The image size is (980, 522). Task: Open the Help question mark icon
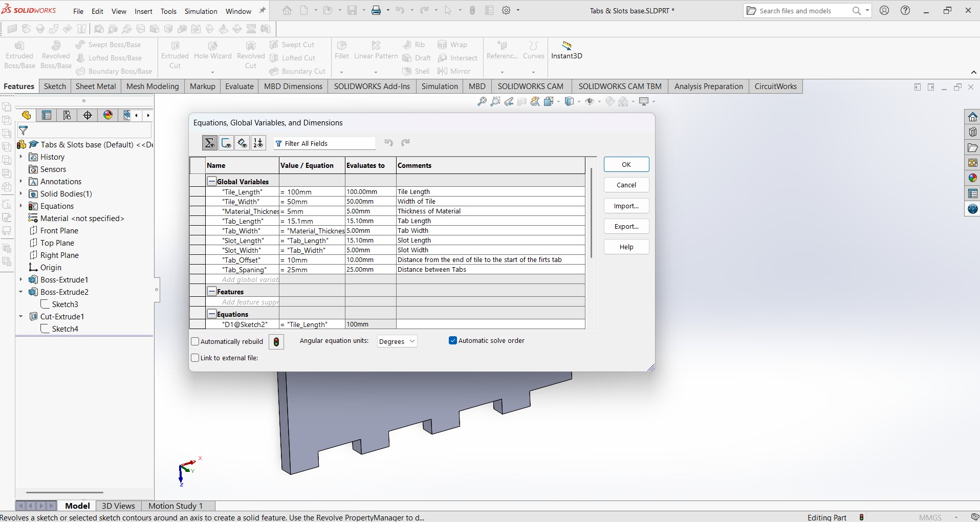905,10
